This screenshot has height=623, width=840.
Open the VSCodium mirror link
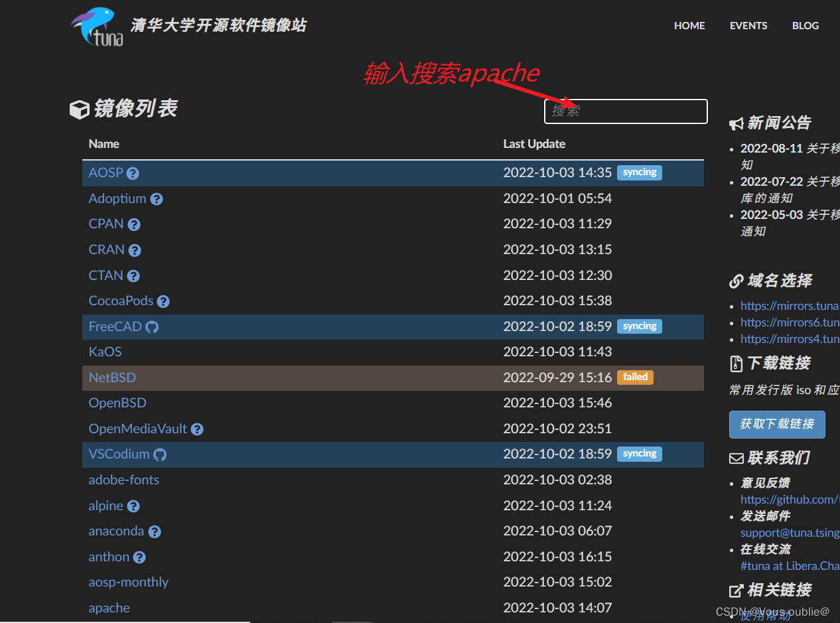click(x=119, y=454)
